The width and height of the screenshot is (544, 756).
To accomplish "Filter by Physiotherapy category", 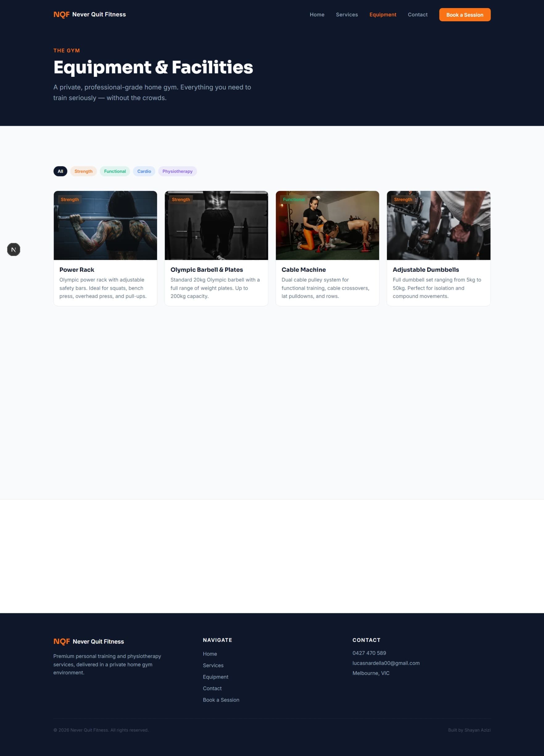I will [x=177, y=171].
